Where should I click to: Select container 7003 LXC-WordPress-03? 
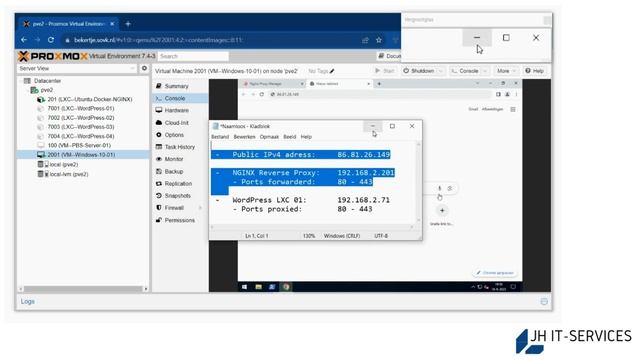pyautogui.click(x=80, y=127)
